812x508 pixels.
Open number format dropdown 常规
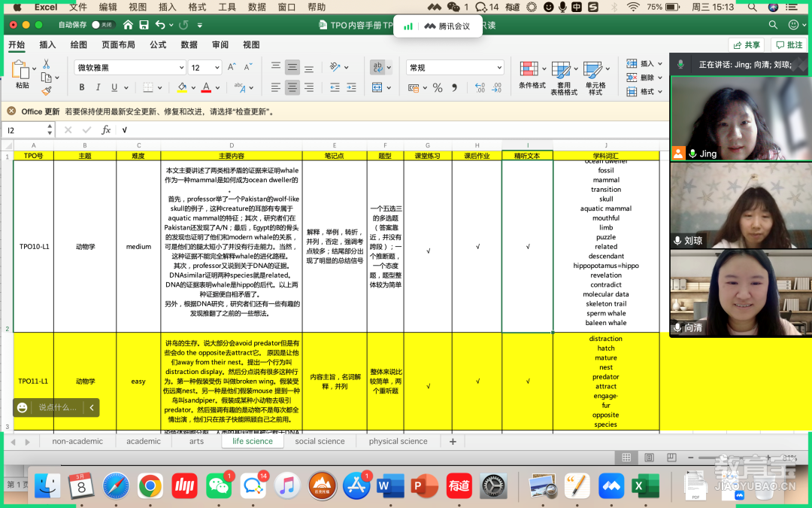[455, 68]
